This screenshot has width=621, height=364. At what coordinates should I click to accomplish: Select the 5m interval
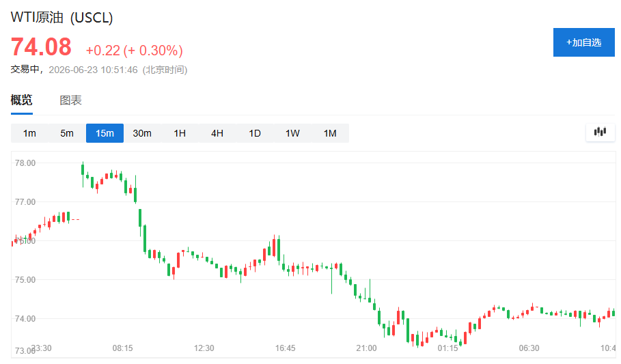click(x=67, y=133)
